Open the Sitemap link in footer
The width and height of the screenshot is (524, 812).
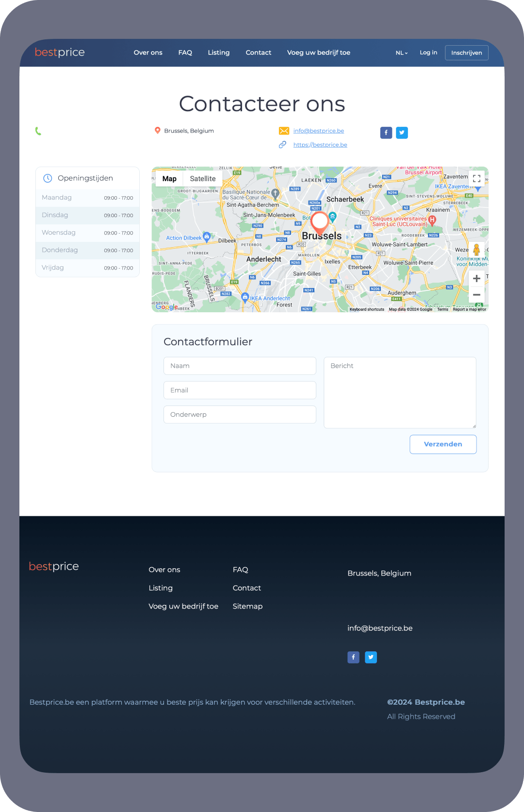[247, 606]
